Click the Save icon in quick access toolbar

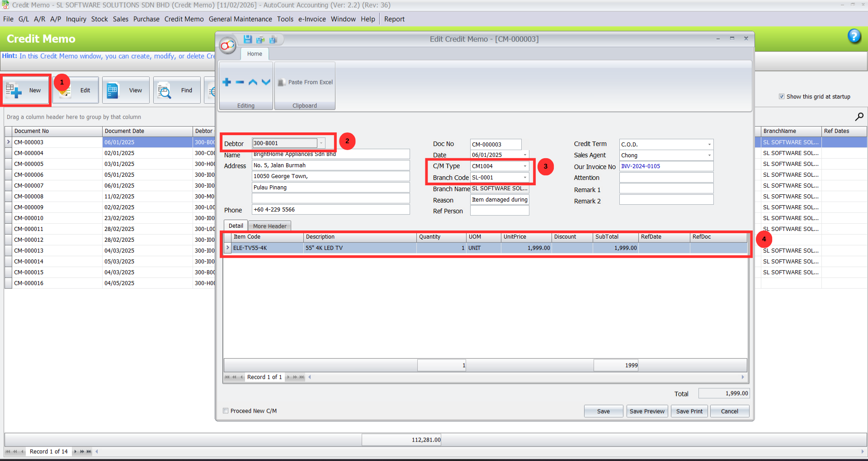[248, 39]
